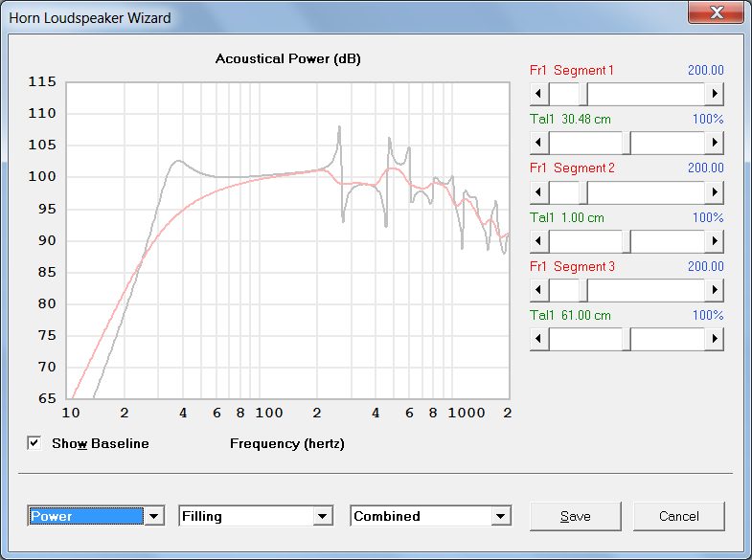
Task: Toggle the Show Baseline checkbox
Action: pos(34,443)
